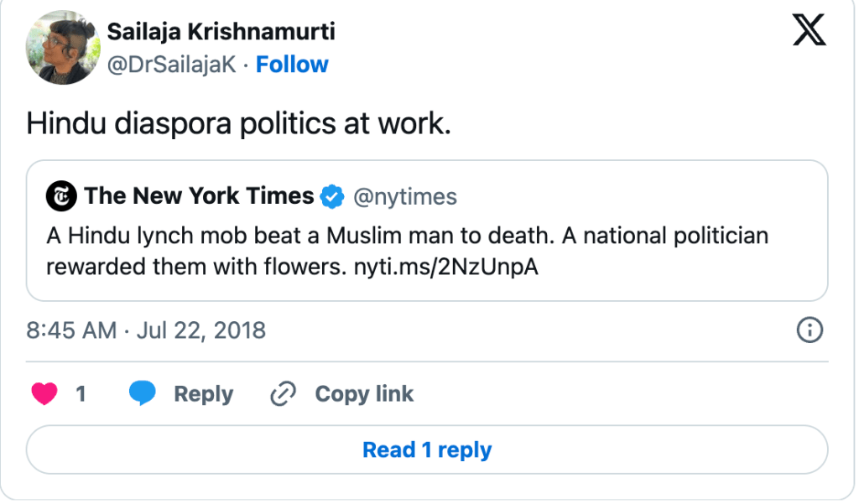
Task: Click the @DrSailajaK handle
Action: pyautogui.click(x=172, y=65)
